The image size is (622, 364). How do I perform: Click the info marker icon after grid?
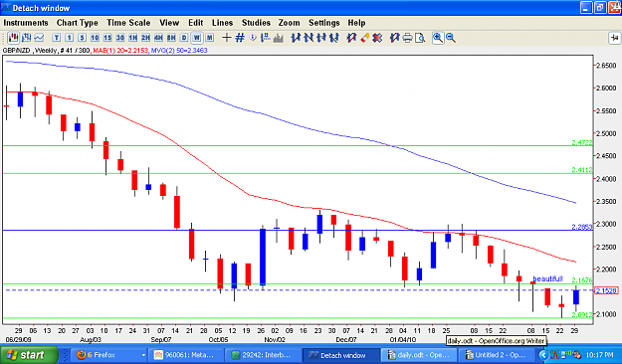pyautogui.click(x=253, y=38)
